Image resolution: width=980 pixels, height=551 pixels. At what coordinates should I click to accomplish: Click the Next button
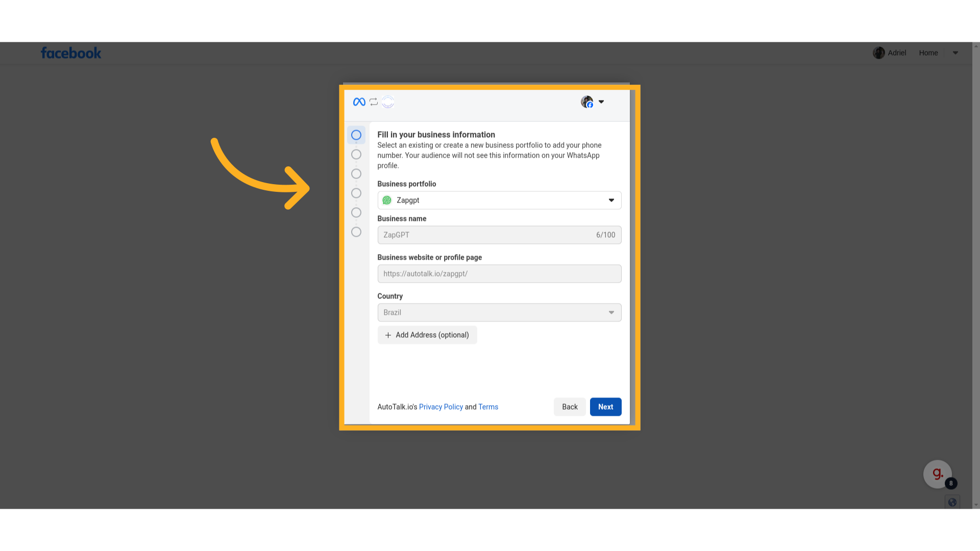[606, 407]
